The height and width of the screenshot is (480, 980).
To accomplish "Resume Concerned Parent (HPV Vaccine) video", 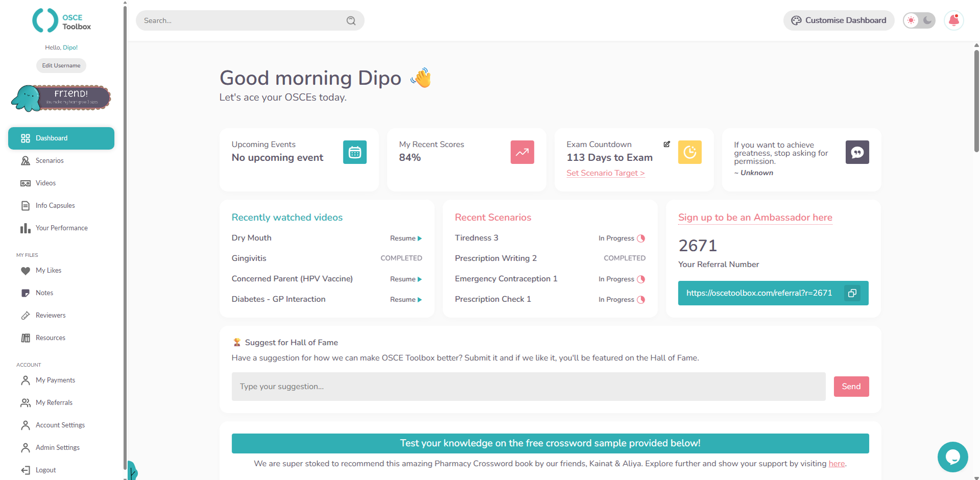I will pyautogui.click(x=406, y=279).
